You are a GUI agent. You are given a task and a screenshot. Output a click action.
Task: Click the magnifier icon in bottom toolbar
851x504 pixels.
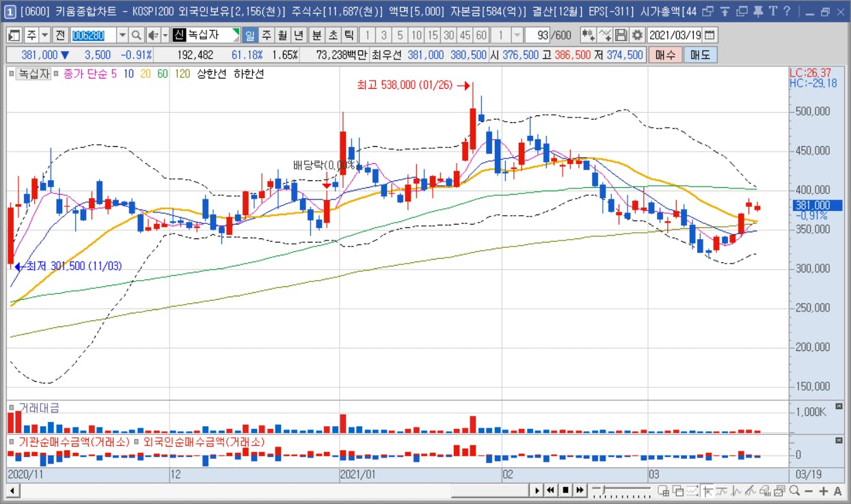(x=794, y=490)
